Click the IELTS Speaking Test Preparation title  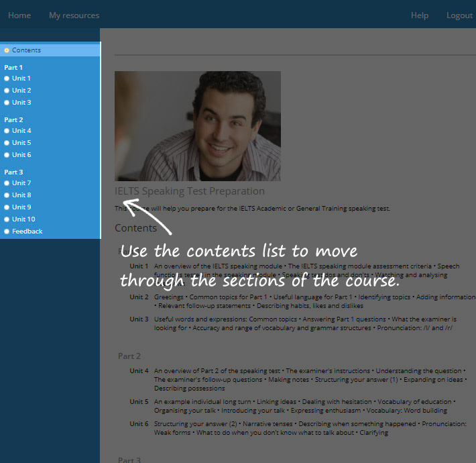[x=190, y=191]
